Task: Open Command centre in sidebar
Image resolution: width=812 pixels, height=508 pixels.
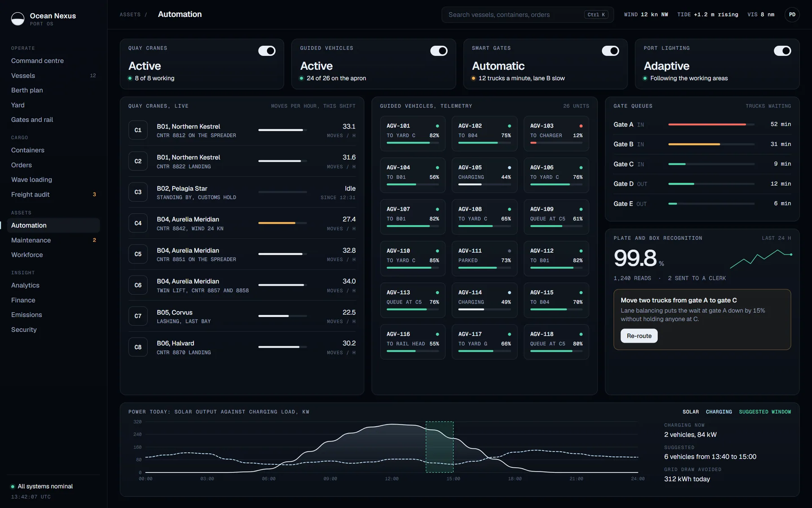Action: (x=53, y=61)
